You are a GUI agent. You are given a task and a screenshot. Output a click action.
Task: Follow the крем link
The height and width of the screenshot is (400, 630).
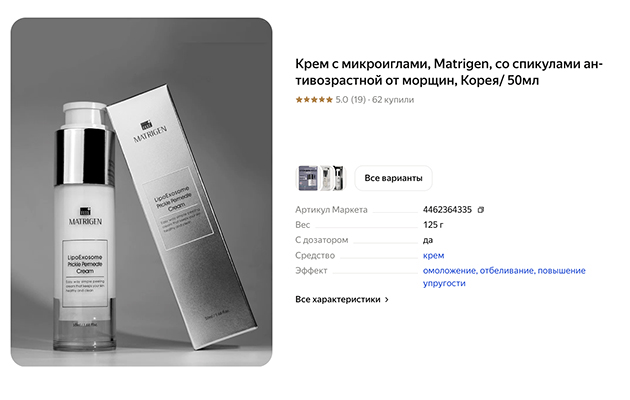[x=434, y=255]
